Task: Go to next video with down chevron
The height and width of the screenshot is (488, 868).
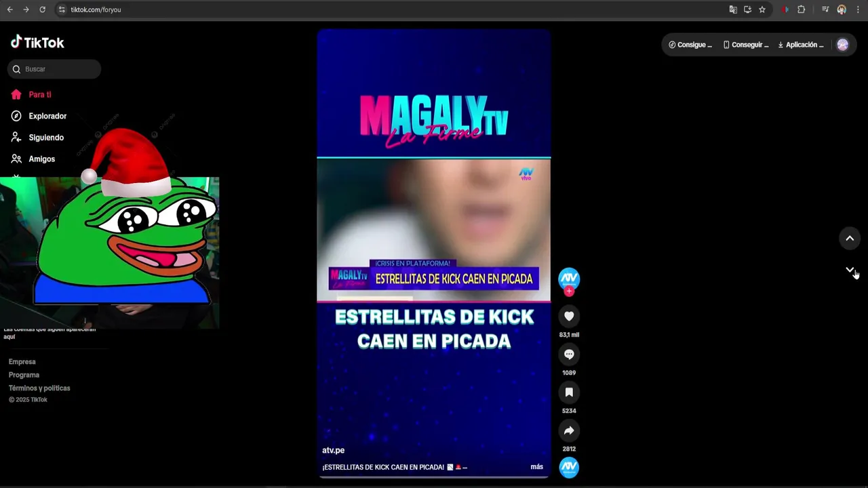Action: tap(850, 270)
